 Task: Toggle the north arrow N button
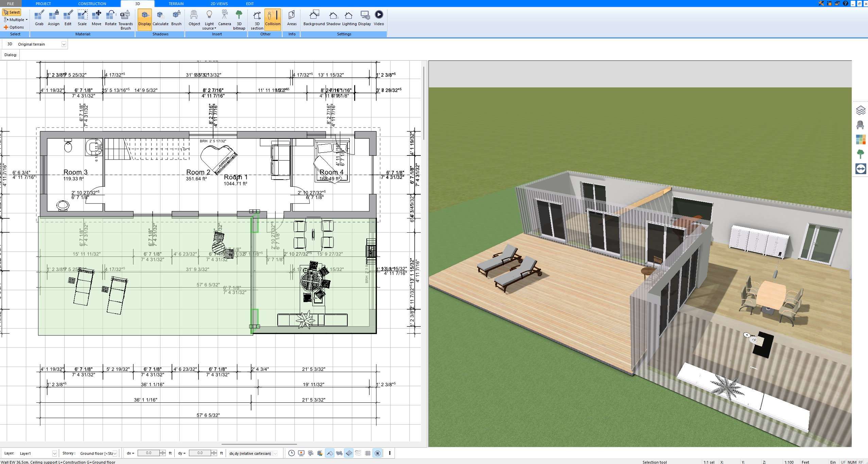tap(377, 453)
